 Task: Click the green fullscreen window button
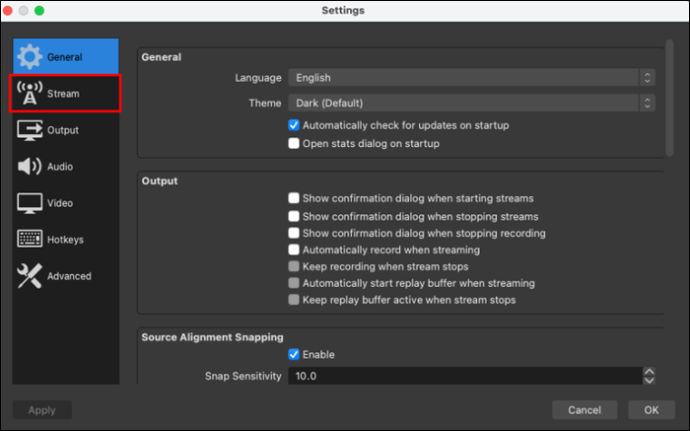click(39, 10)
